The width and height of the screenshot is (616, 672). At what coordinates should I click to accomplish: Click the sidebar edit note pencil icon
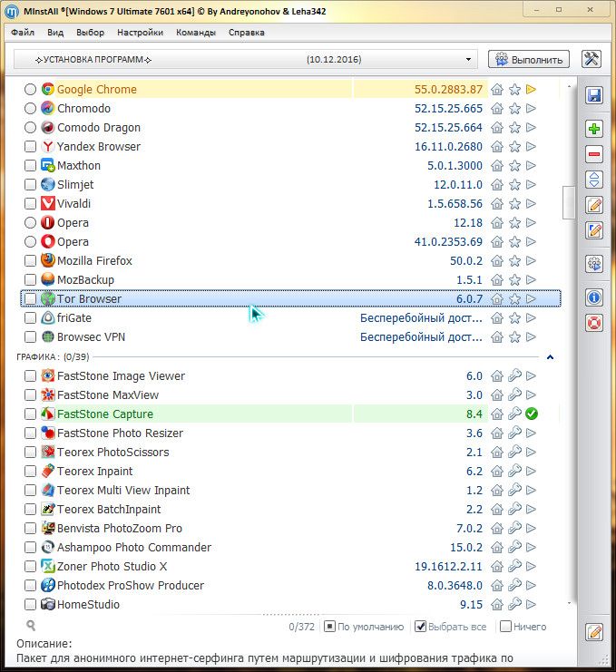[x=594, y=205]
